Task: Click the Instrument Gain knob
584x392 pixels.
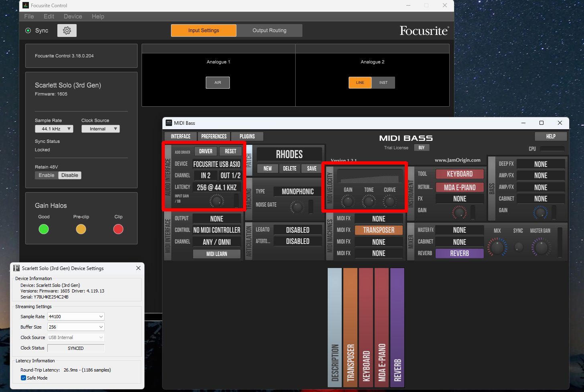Action: (460, 212)
